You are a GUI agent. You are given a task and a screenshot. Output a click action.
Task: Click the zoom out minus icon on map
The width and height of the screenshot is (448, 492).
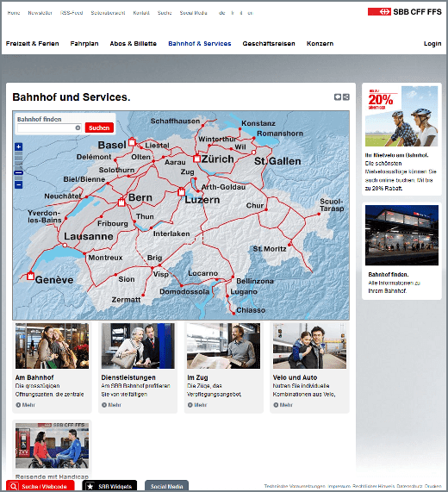[18, 184]
